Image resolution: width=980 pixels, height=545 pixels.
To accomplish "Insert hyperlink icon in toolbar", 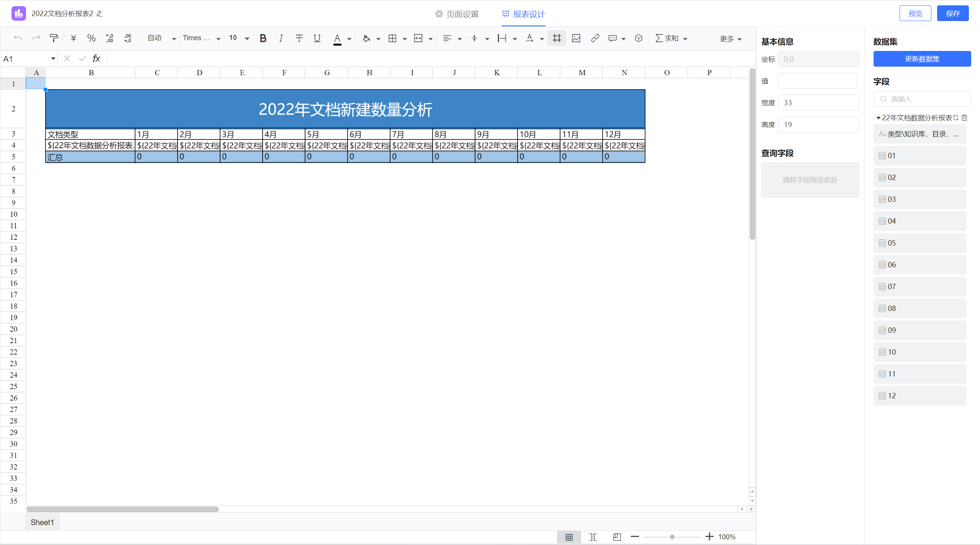I will 595,38.
